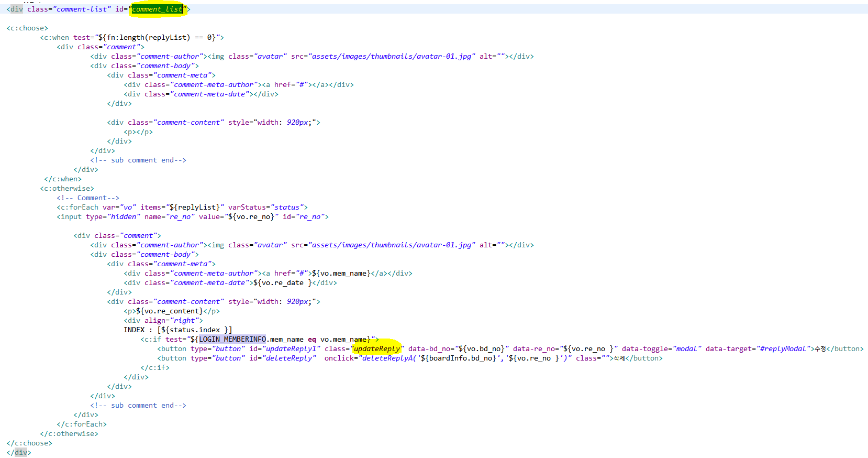The width and height of the screenshot is (868, 458).
Task: Click the var="vo" attribute
Action: click(x=119, y=208)
